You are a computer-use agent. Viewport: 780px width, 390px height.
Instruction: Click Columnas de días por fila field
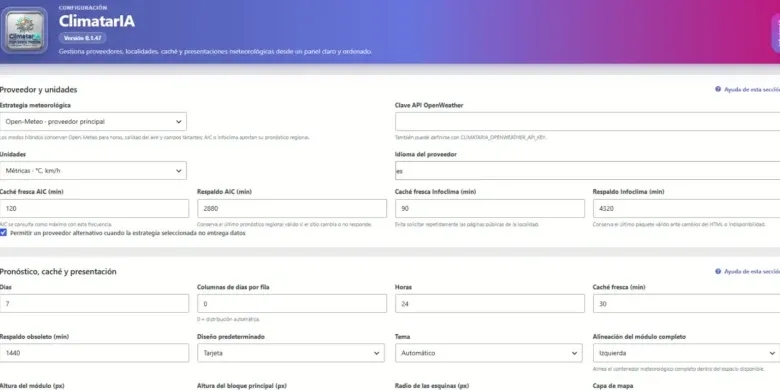coord(292,303)
